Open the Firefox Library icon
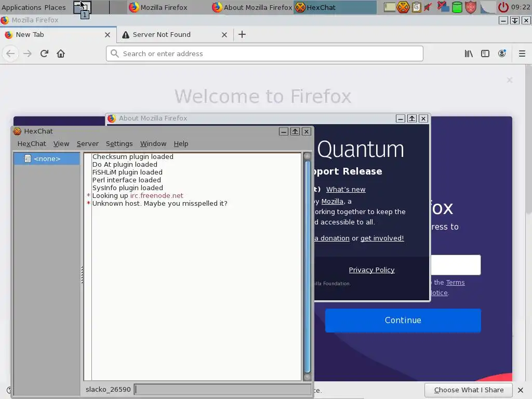 pyautogui.click(x=469, y=54)
